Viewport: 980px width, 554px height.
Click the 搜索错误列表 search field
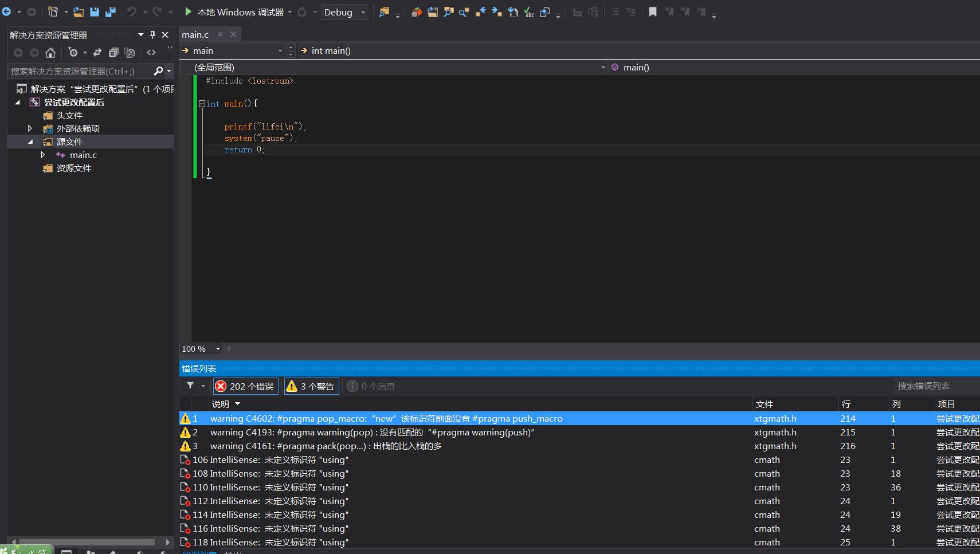pos(936,386)
